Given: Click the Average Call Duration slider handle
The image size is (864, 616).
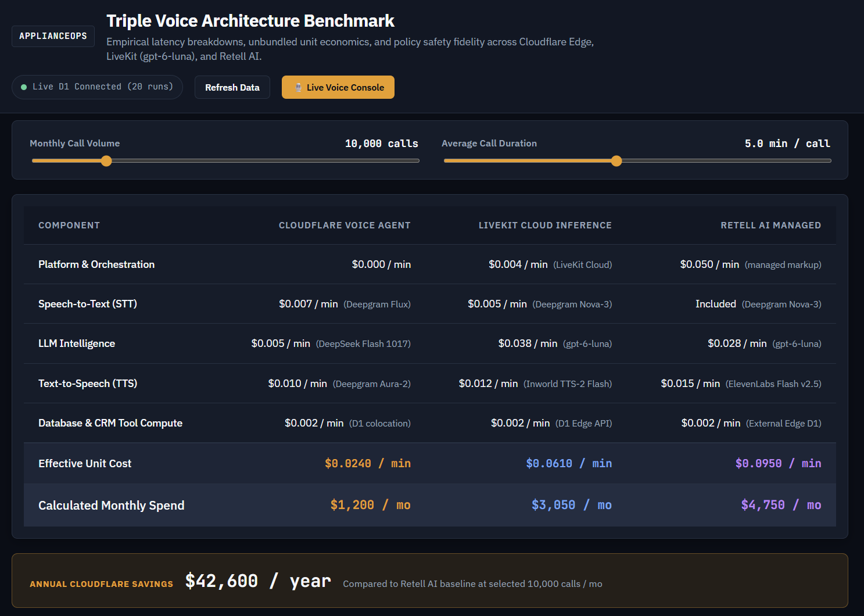Looking at the screenshot, I should (616, 161).
